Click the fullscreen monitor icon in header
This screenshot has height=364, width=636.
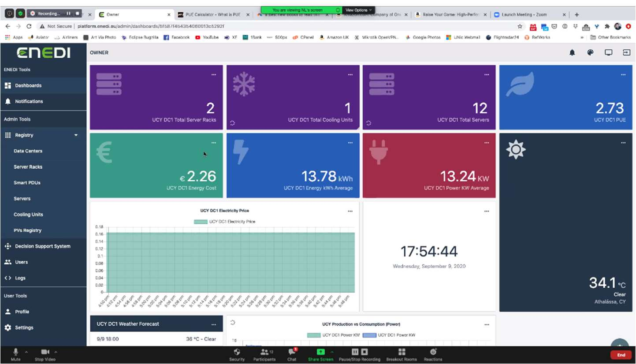click(x=608, y=52)
